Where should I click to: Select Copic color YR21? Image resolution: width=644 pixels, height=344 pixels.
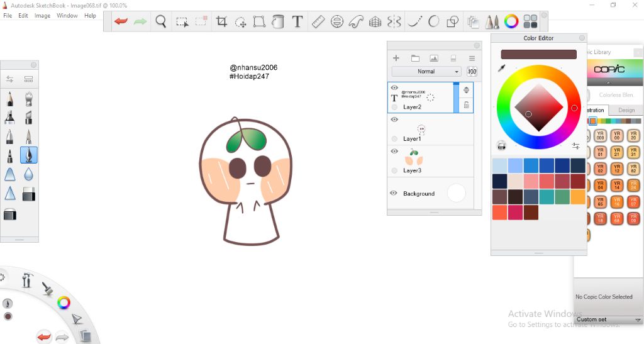pyautogui.click(x=616, y=152)
